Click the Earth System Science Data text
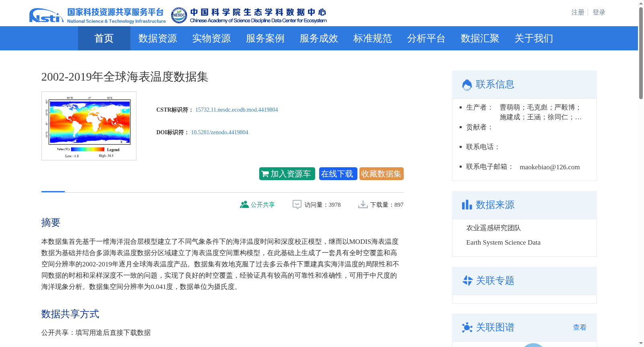Viewport: 644px width, 347px height. (x=503, y=243)
